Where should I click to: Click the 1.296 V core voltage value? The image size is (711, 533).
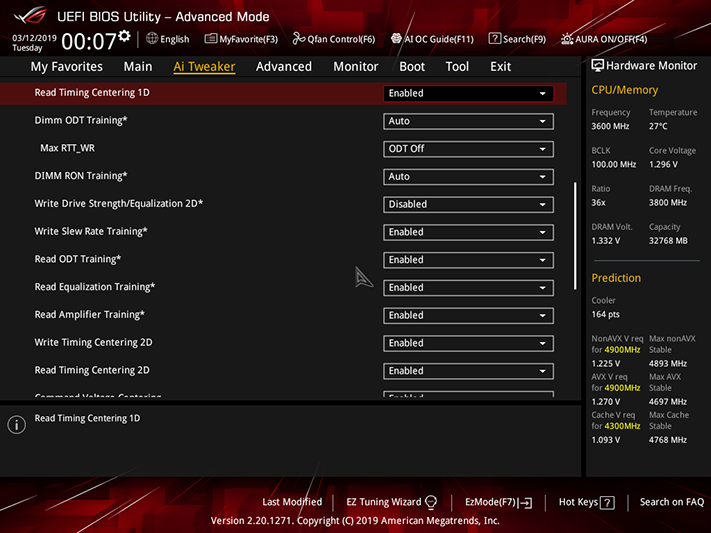663,164
